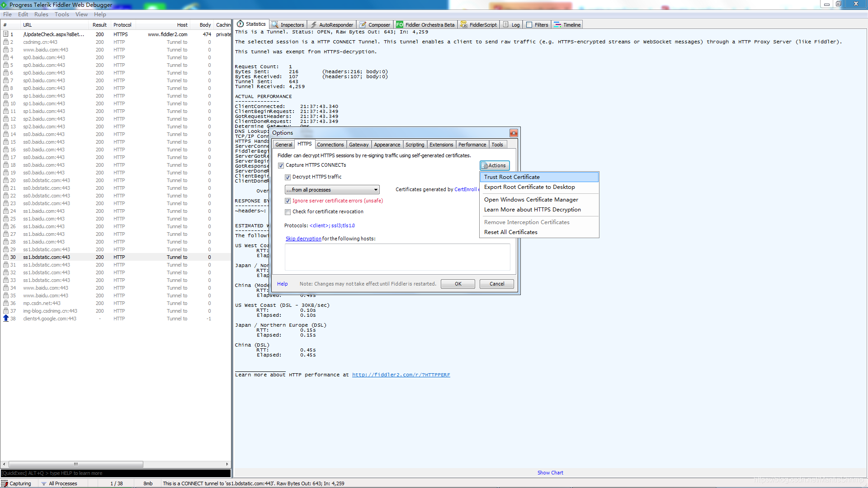This screenshot has width=868, height=488.
Task: Switch to Performance options tab
Action: 472,145
